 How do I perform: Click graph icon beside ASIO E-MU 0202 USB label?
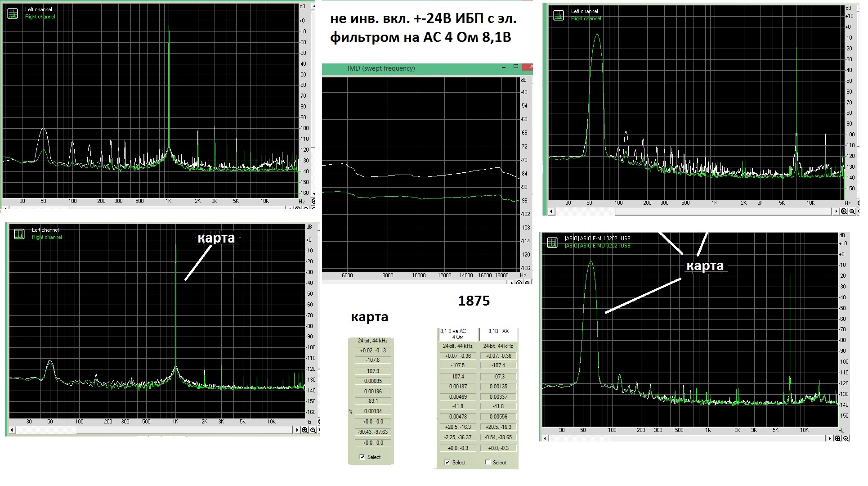[552, 243]
